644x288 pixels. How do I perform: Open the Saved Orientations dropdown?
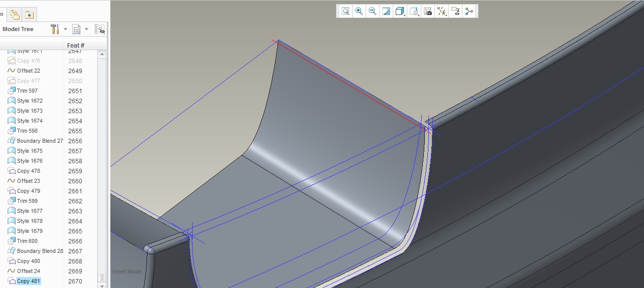coord(414,12)
